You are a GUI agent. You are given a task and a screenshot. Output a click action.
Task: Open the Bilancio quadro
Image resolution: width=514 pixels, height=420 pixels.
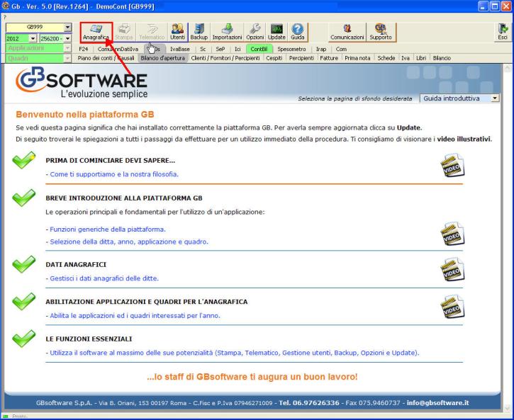click(x=442, y=58)
